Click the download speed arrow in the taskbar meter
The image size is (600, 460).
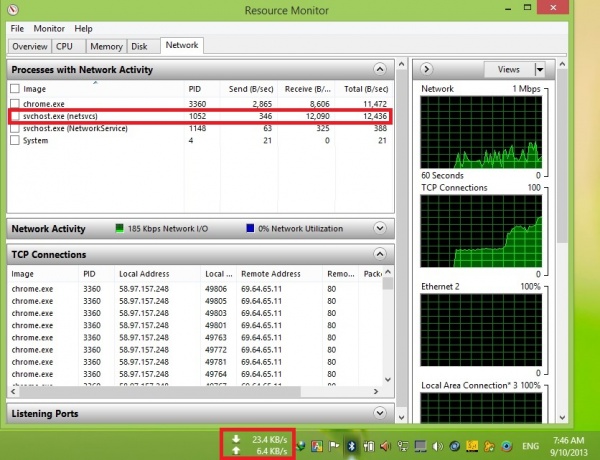pos(236,439)
